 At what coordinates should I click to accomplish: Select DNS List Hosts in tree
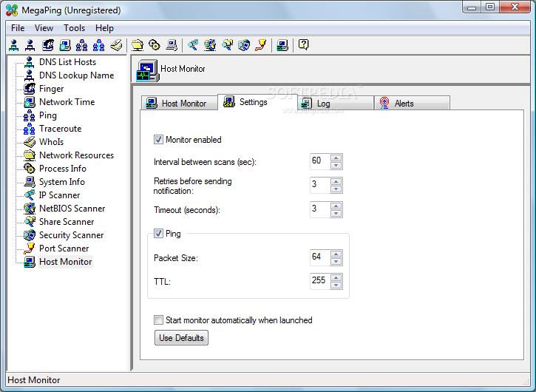(68, 62)
